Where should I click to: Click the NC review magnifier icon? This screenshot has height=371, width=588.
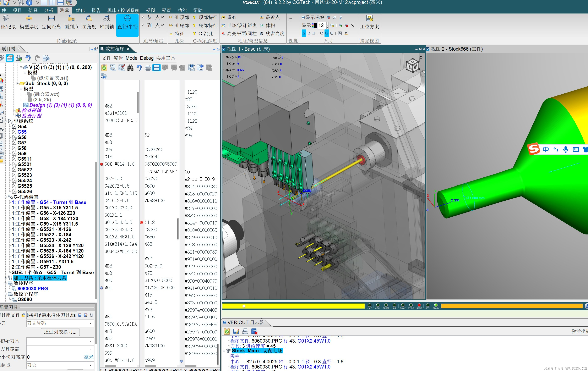(x=113, y=68)
